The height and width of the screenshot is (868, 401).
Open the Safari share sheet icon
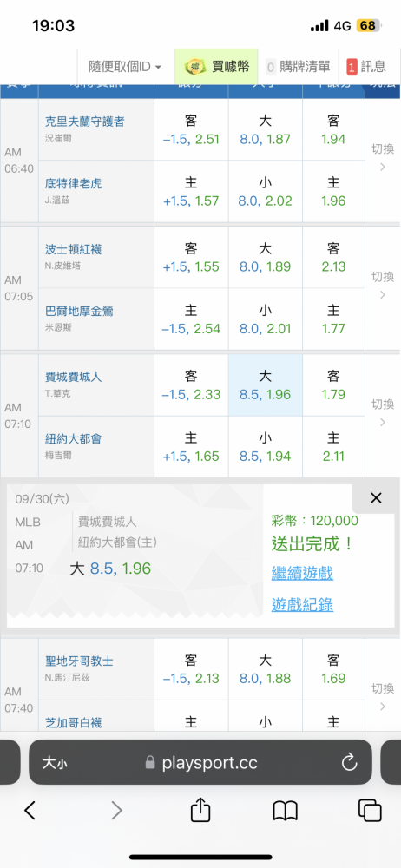pyautogui.click(x=200, y=810)
